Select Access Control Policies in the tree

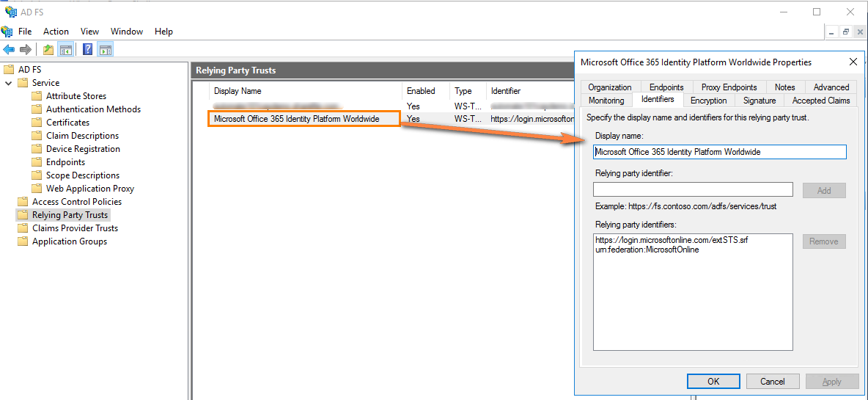77,202
